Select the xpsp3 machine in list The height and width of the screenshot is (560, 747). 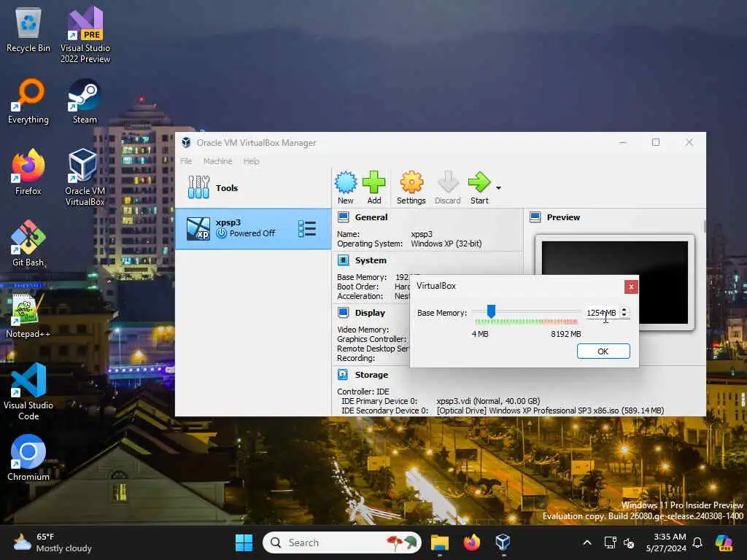(x=253, y=228)
